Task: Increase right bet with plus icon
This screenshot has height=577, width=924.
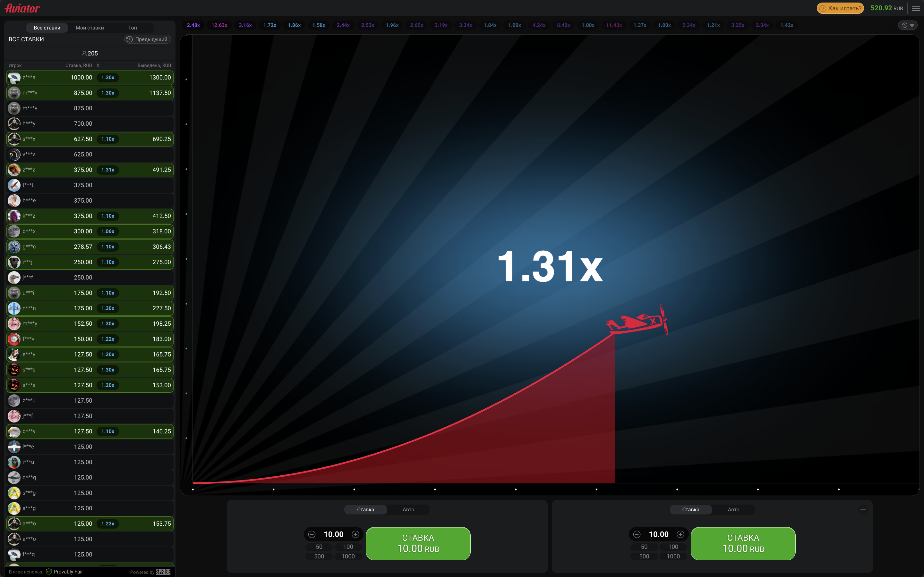Action: click(680, 534)
